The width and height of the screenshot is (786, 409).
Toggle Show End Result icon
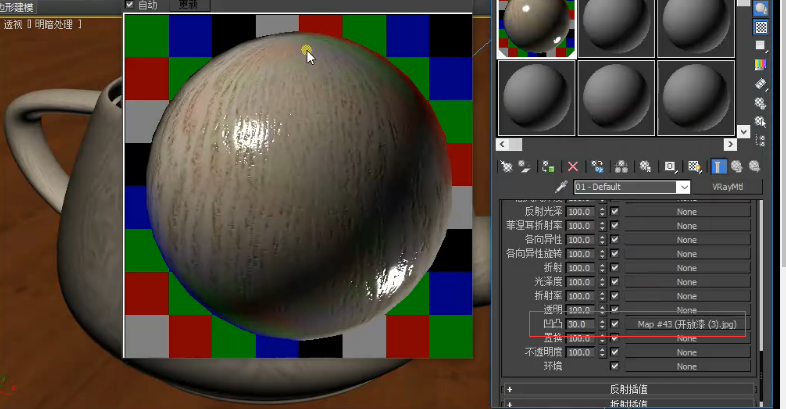click(718, 166)
